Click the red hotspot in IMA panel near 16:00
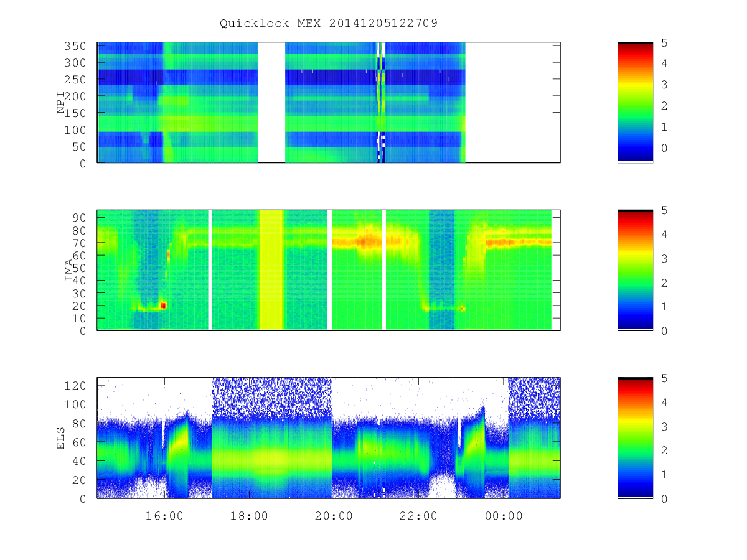Viewport: 747px width, 560px height. (163, 305)
